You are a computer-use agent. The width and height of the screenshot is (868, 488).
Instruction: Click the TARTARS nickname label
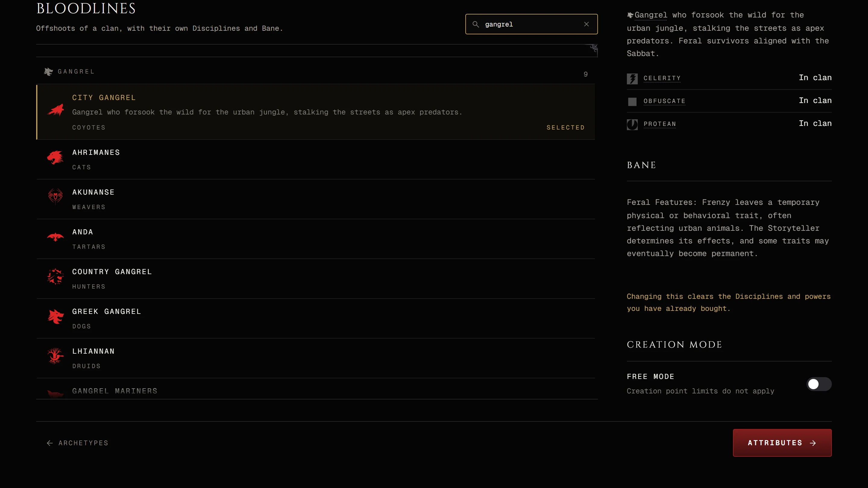coord(89,247)
